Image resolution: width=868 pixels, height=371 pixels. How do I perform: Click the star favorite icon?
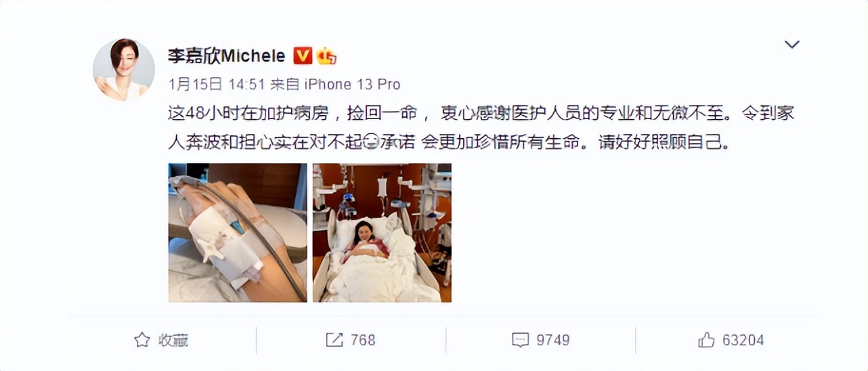(142, 340)
